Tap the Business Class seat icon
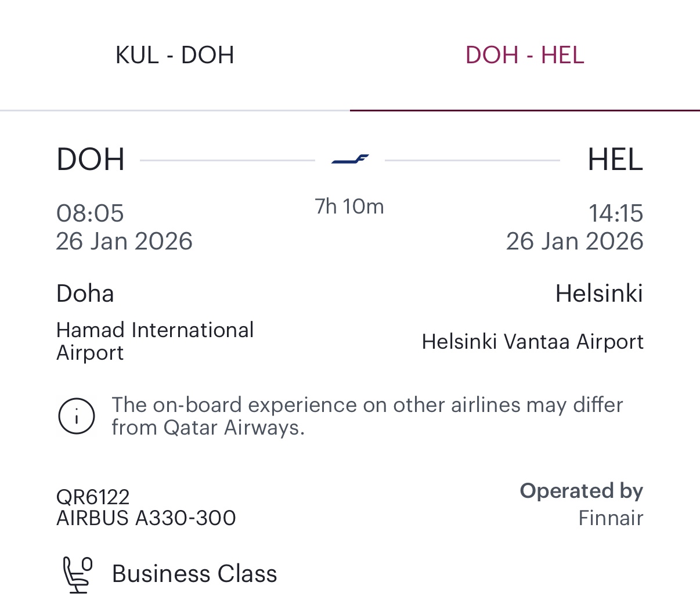This screenshot has height=611, width=700. pos(77,574)
